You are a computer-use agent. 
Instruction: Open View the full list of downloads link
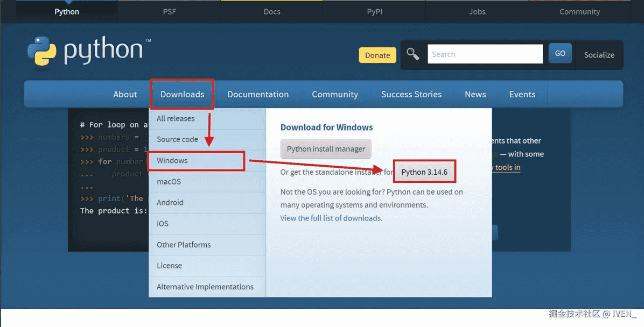click(331, 218)
